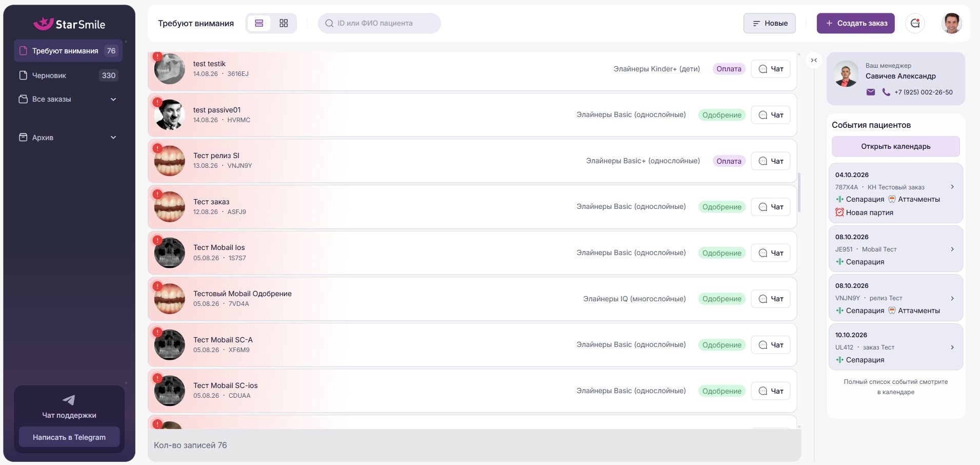The width and height of the screenshot is (980, 465).
Task: Collapse the right side panel
Action: [x=814, y=60]
